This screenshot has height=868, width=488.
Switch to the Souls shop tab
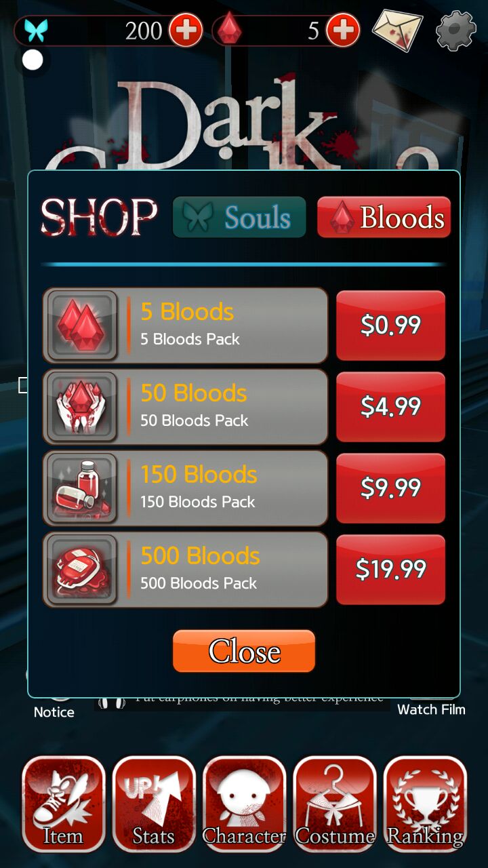click(239, 217)
